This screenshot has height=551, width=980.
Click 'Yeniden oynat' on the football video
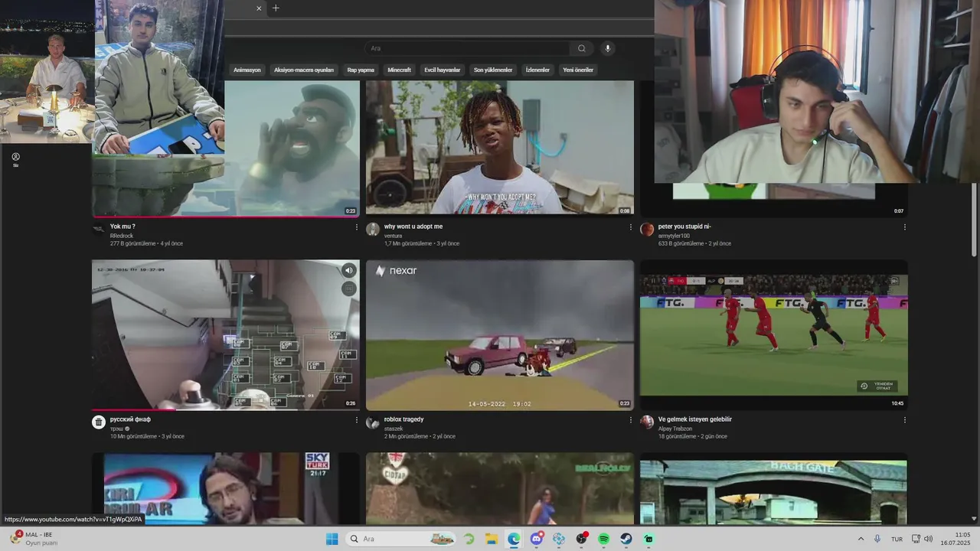(877, 386)
